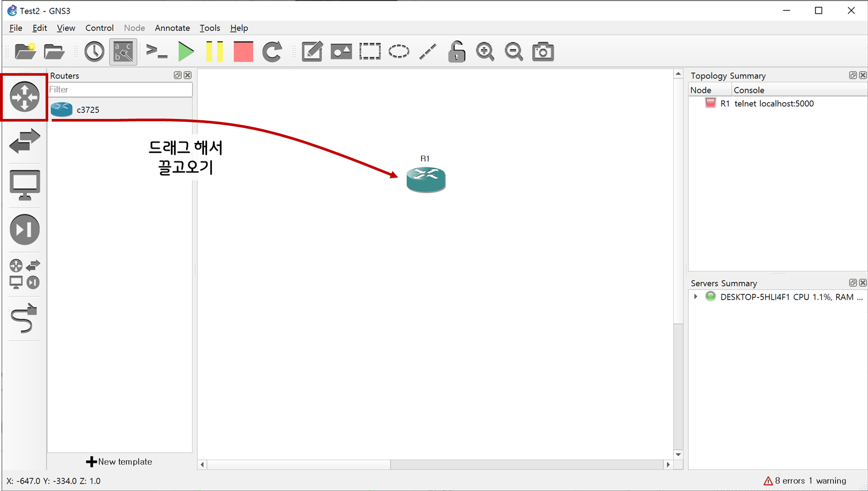Open the snapshot manager clock icon

(x=94, y=52)
